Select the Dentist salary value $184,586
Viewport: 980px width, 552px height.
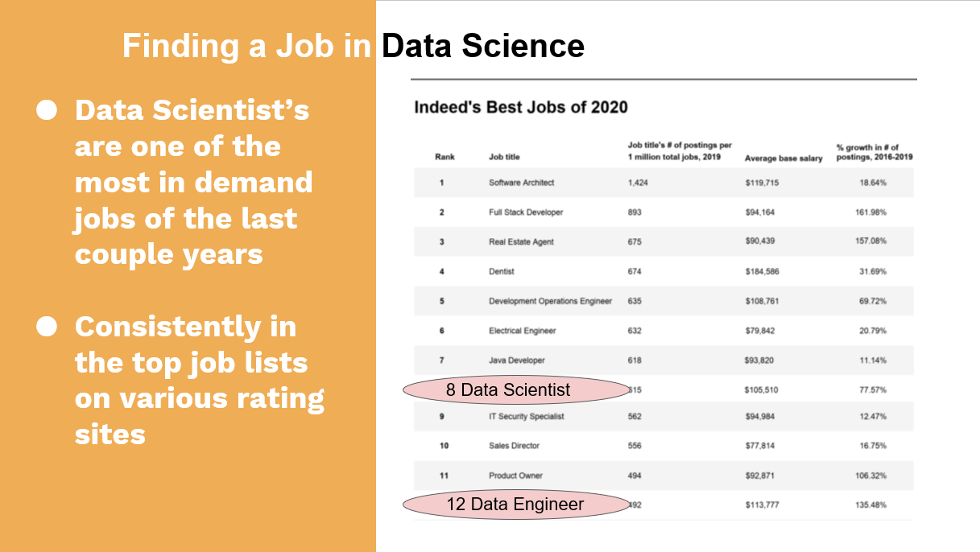(x=762, y=272)
